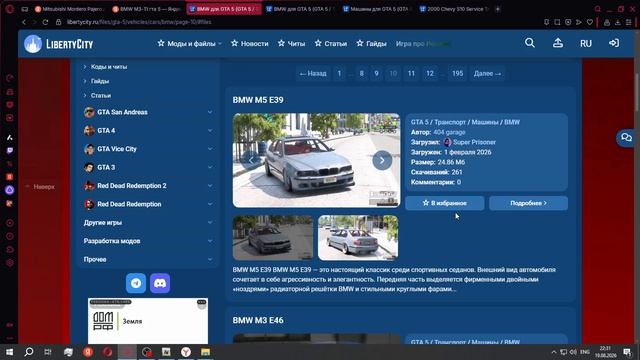Click the login icon in header

[613, 43]
